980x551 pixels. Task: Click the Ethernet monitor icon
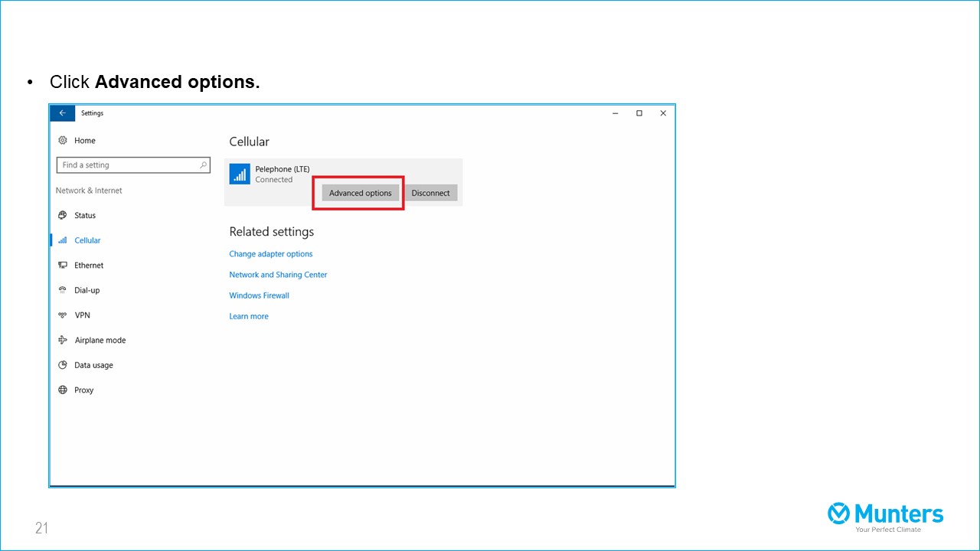[x=63, y=266]
